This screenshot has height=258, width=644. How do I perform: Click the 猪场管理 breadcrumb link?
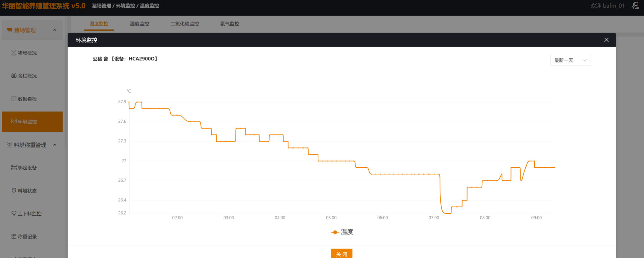[102, 6]
